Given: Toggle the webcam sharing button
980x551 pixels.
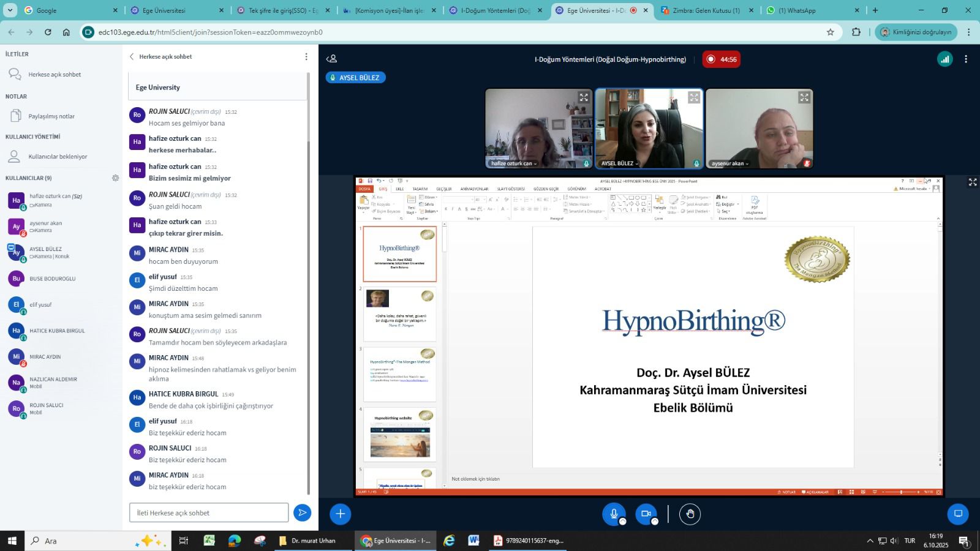Looking at the screenshot, I should [x=646, y=514].
